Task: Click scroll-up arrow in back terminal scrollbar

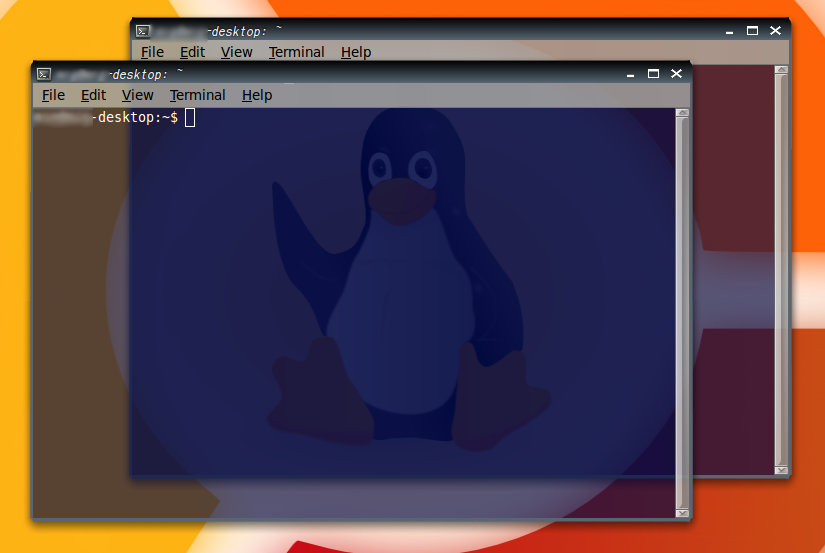Action: coord(781,69)
